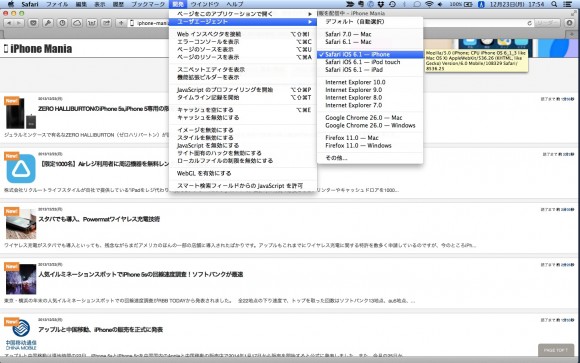The image size is (580, 363).
Task: Click the リーダー Reader button
Action: [x=547, y=23]
